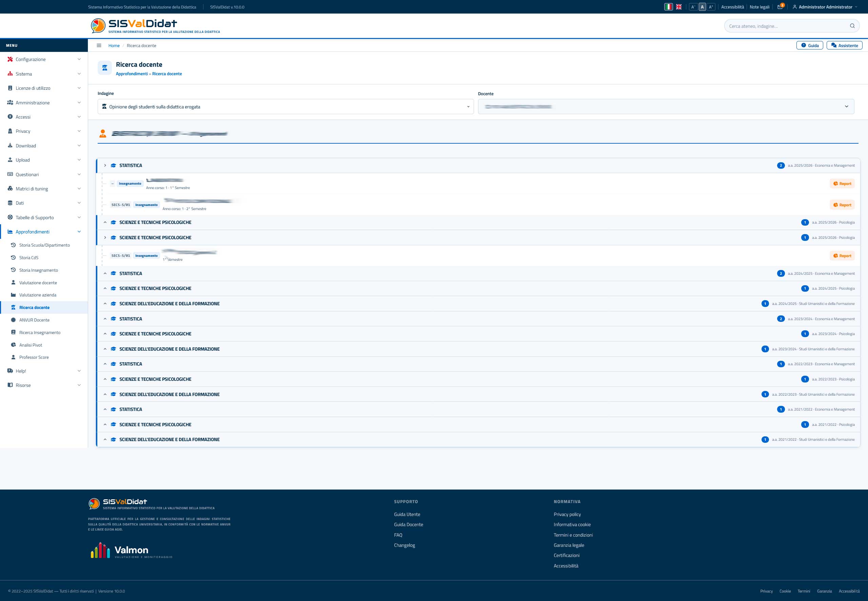Open Accessibilità link in top bar
Viewport: 868px width, 601px height.
tap(732, 7)
